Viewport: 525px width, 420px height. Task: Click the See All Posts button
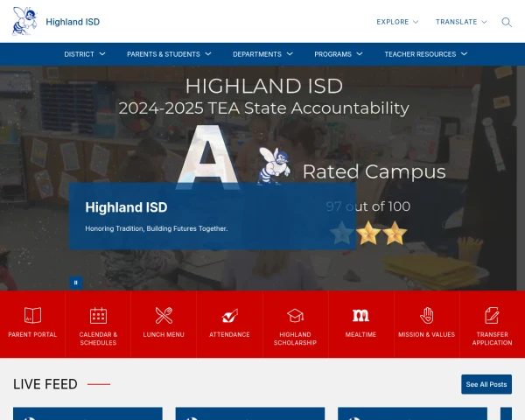coord(486,384)
